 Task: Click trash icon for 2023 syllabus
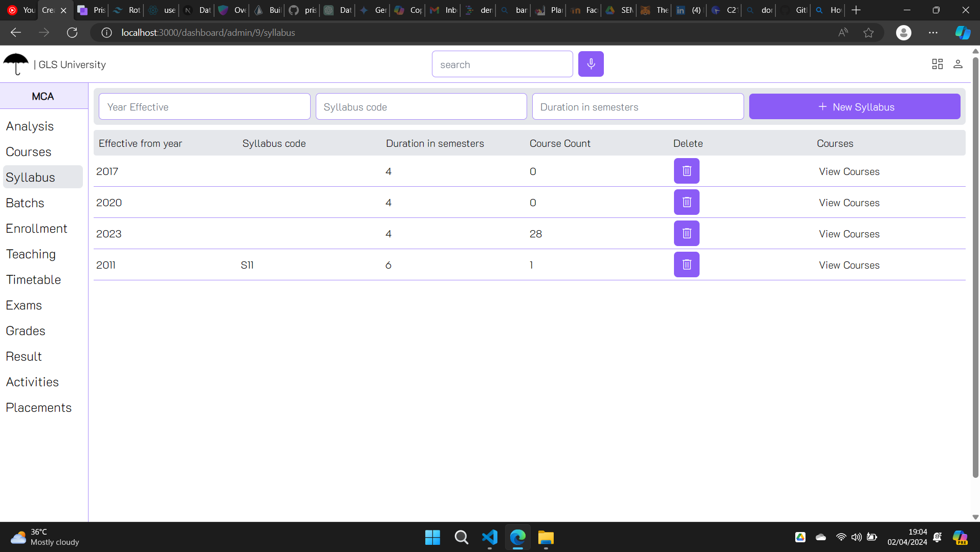pos(686,233)
